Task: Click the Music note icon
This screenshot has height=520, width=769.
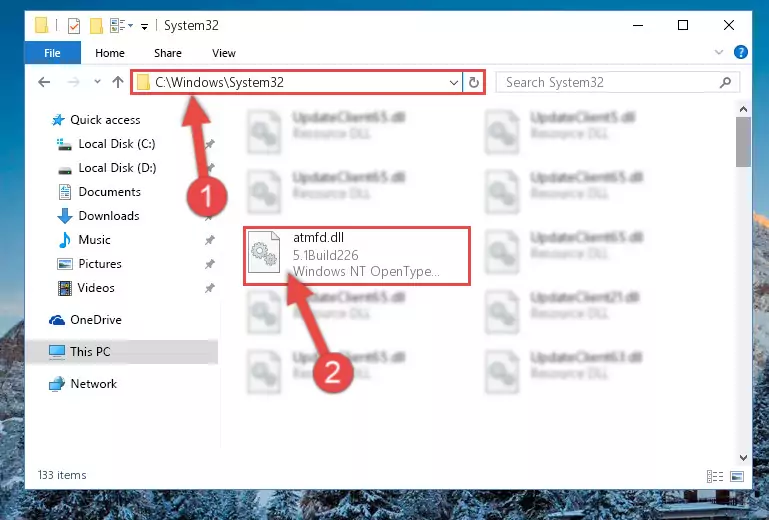Action: pyautogui.click(x=65, y=240)
